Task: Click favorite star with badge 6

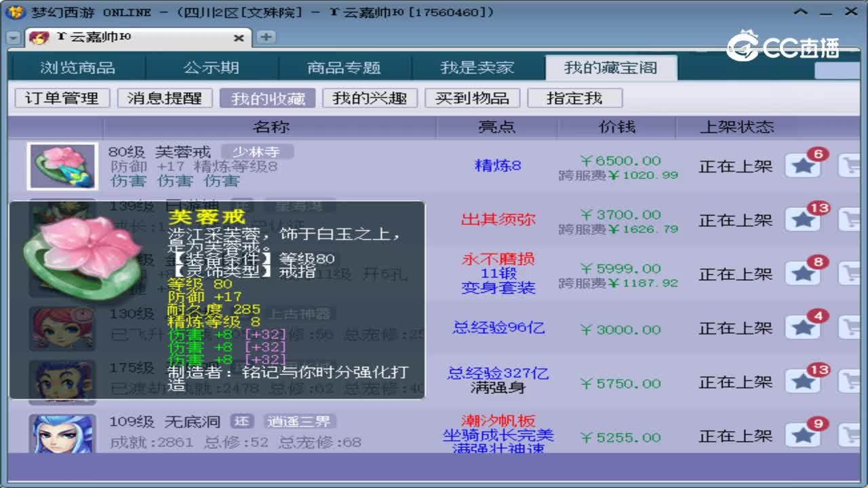Action: pyautogui.click(x=804, y=165)
